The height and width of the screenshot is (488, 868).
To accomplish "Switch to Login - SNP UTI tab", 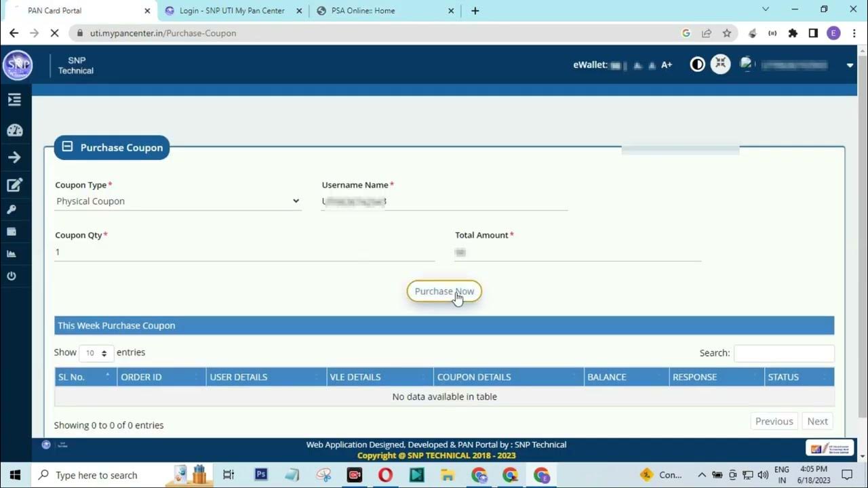I will (232, 11).
